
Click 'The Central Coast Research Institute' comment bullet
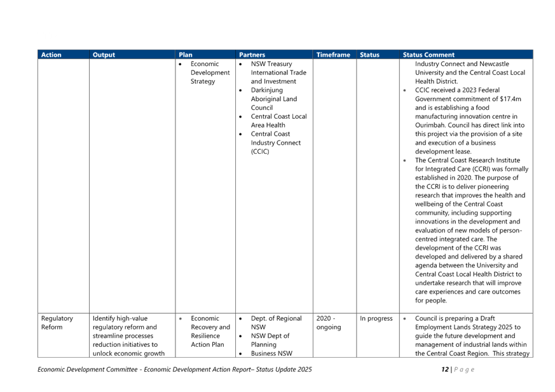coord(467,160)
